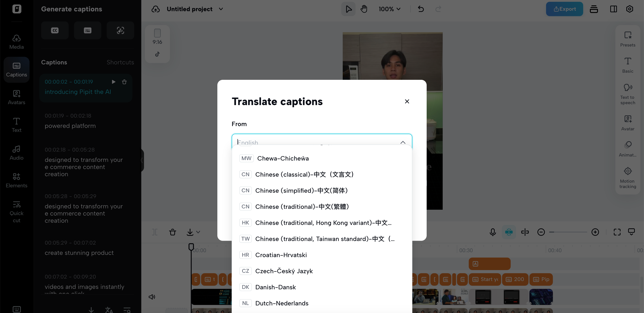Collapse the From language dropdown
The height and width of the screenshot is (313, 644).
pos(403,142)
